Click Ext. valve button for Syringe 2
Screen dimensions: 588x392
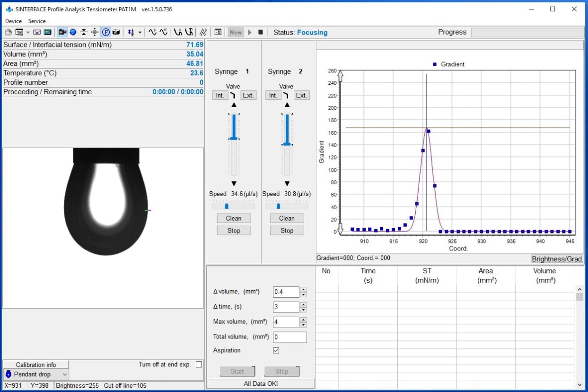tap(301, 95)
